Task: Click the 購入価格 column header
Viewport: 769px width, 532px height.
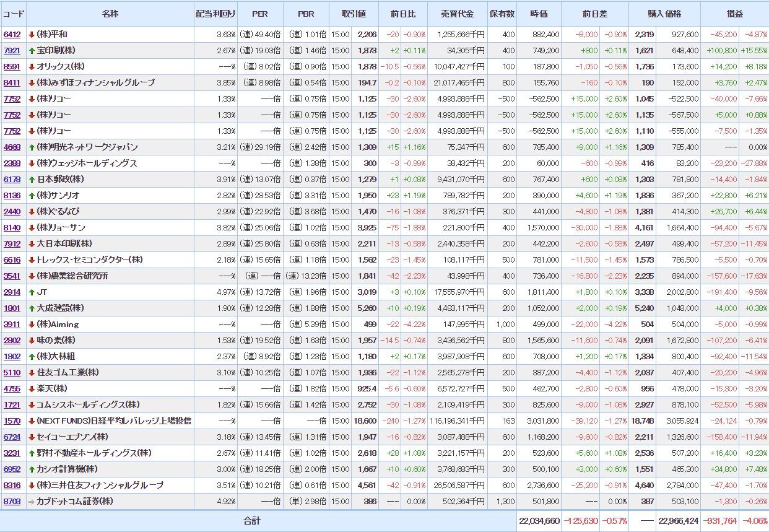Action: coord(664,14)
